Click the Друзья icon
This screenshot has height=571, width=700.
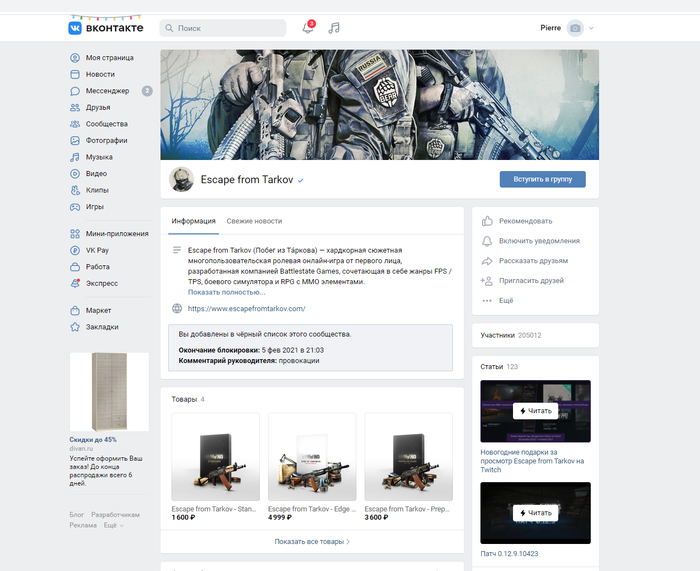[75, 108]
